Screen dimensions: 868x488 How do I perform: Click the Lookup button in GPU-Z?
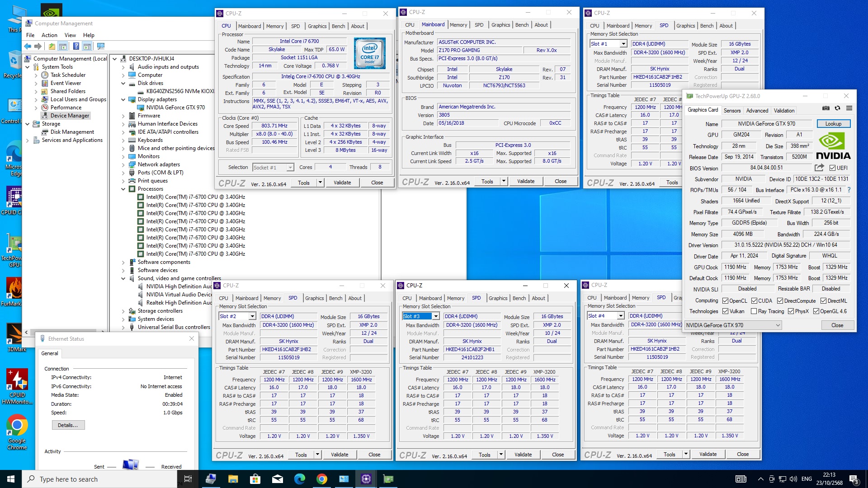point(833,124)
